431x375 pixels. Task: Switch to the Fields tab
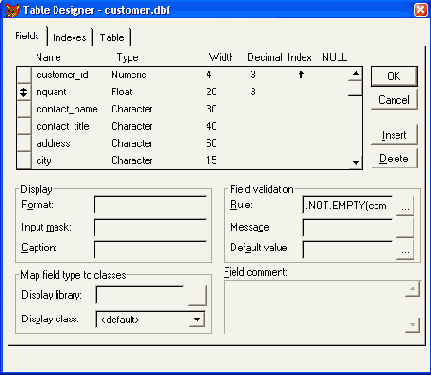27,36
